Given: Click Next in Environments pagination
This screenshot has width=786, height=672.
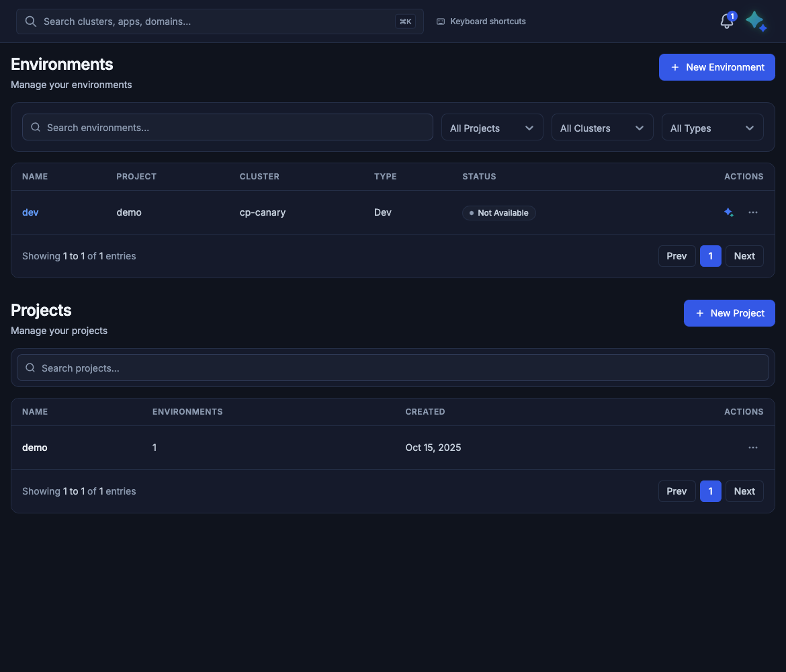Looking at the screenshot, I should (x=744, y=256).
